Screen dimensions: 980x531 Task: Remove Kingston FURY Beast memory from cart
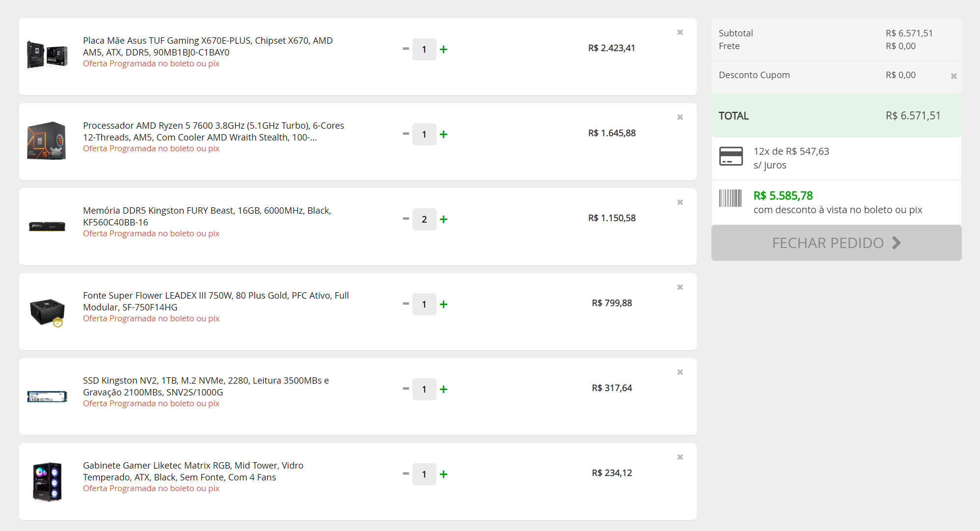(x=680, y=202)
